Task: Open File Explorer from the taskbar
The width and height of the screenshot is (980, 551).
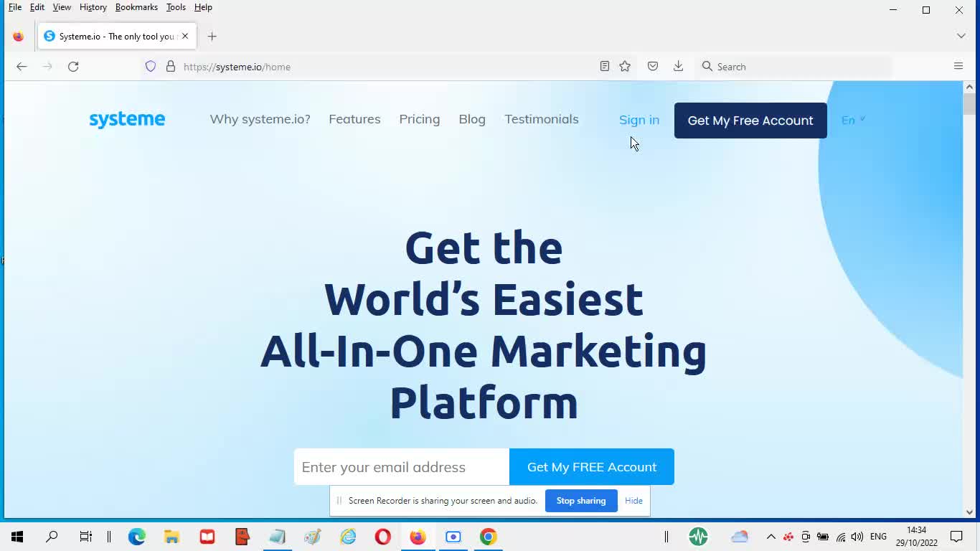Action: 172,537
